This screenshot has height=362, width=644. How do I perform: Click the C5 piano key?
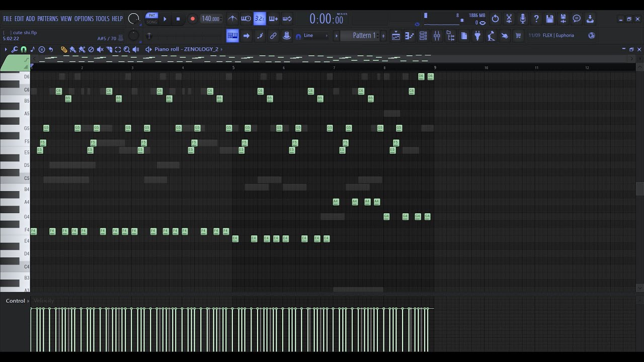(15, 178)
